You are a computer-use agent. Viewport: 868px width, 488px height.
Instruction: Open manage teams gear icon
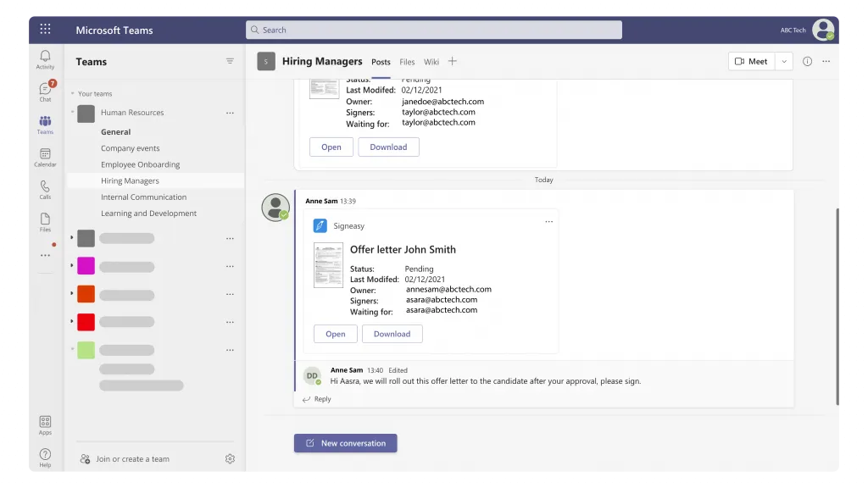coord(231,458)
